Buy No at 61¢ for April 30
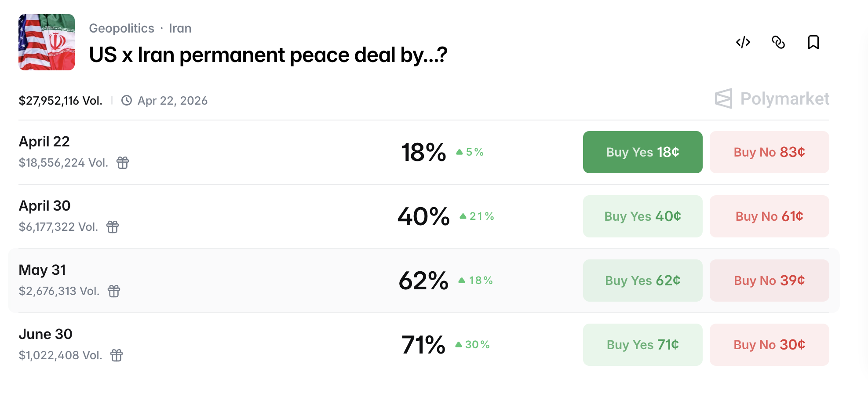This screenshot has height=401, width=868. [x=769, y=216]
